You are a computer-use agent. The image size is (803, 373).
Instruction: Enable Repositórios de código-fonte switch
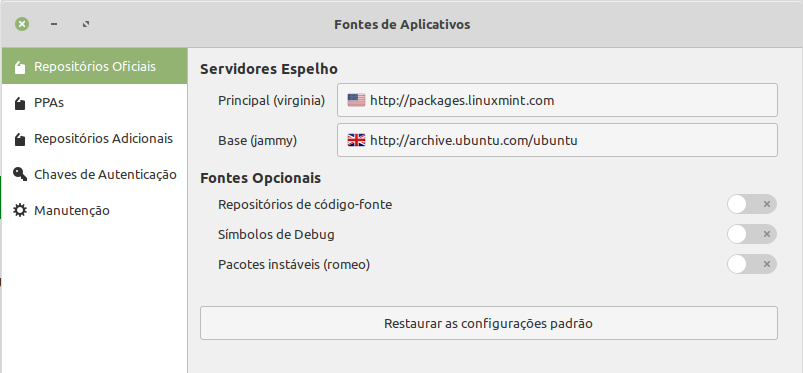point(752,204)
